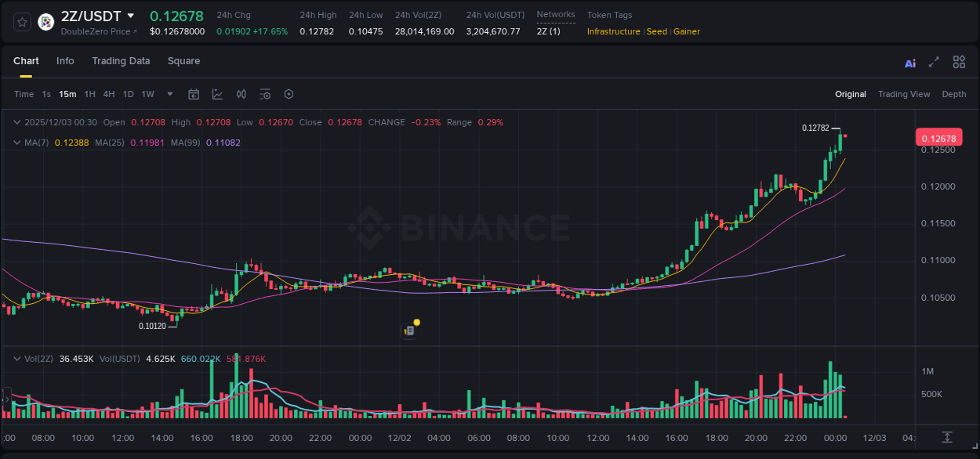This screenshot has width=980, height=459.
Task: Switch to the Trading Data tab
Action: click(121, 61)
